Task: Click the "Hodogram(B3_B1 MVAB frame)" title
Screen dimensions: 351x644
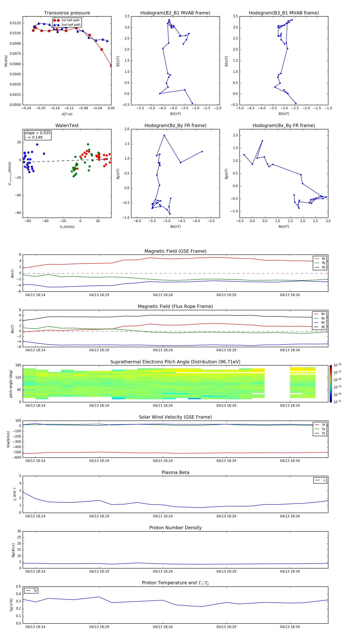Action: 284,13
